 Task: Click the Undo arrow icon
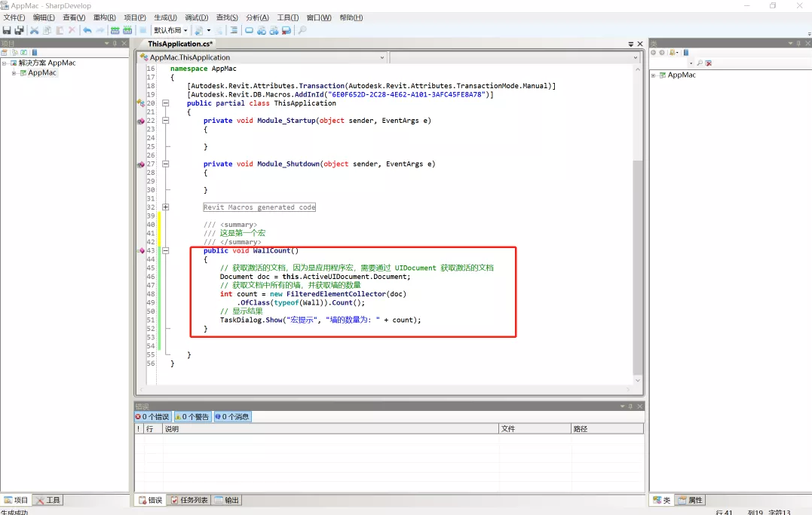click(x=87, y=30)
